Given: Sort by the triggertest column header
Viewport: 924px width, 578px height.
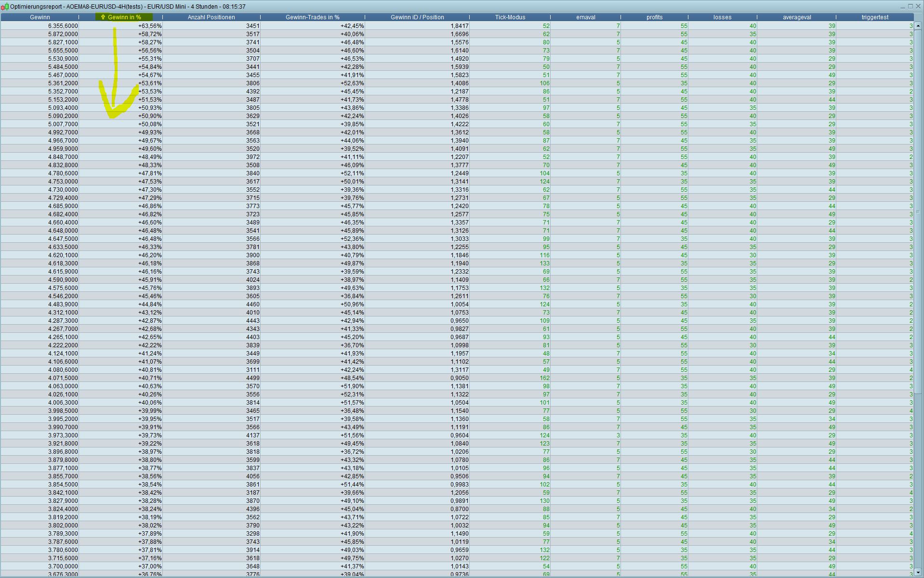Looking at the screenshot, I should pyautogui.click(x=875, y=17).
